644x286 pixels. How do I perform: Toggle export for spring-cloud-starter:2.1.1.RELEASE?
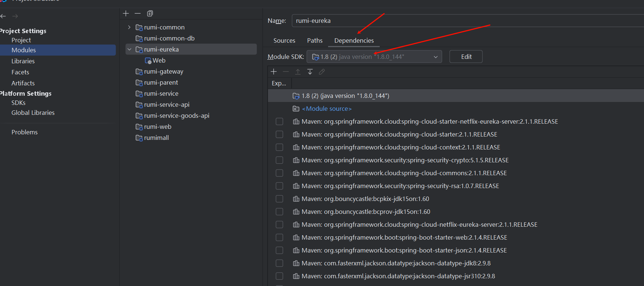279,134
